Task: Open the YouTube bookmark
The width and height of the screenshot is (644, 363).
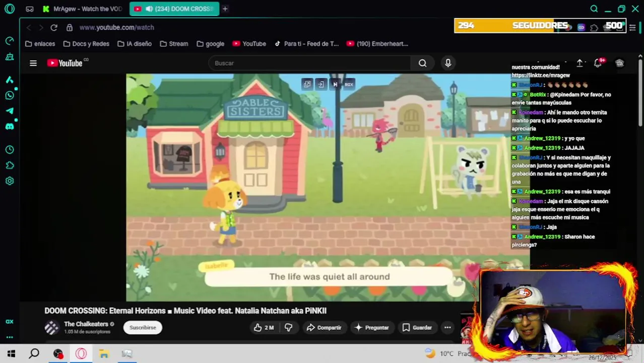Action: pos(249,44)
